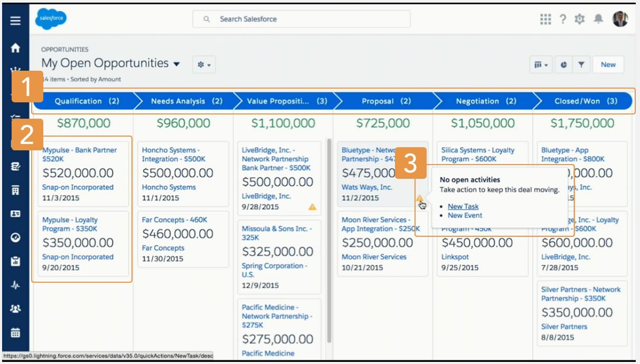Open the Honcho Systems account link
Screen dimensions: 640x364
(x=168, y=187)
